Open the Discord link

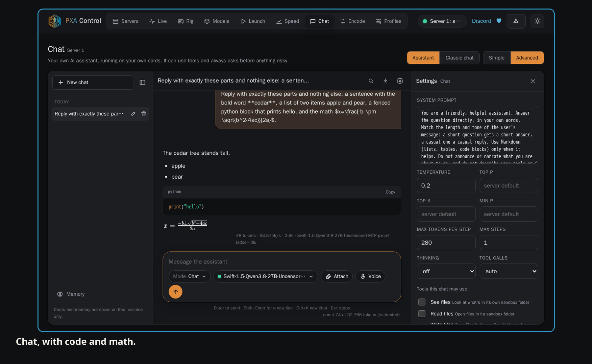pos(481,21)
